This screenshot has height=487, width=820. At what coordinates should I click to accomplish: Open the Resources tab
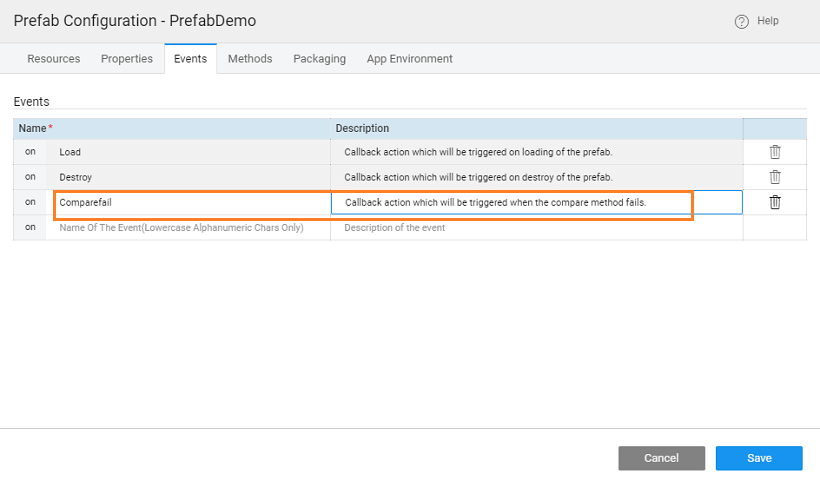pyautogui.click(x=54, y=59)
